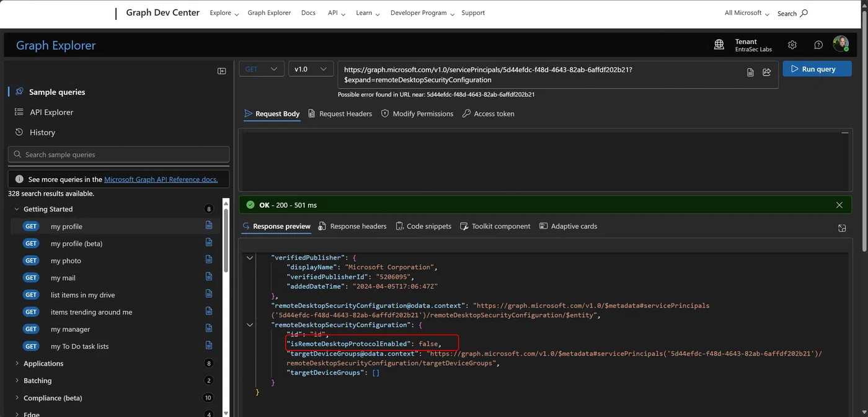
Task: Switch to the Request Headers tab
Action: tap(340, 114)
